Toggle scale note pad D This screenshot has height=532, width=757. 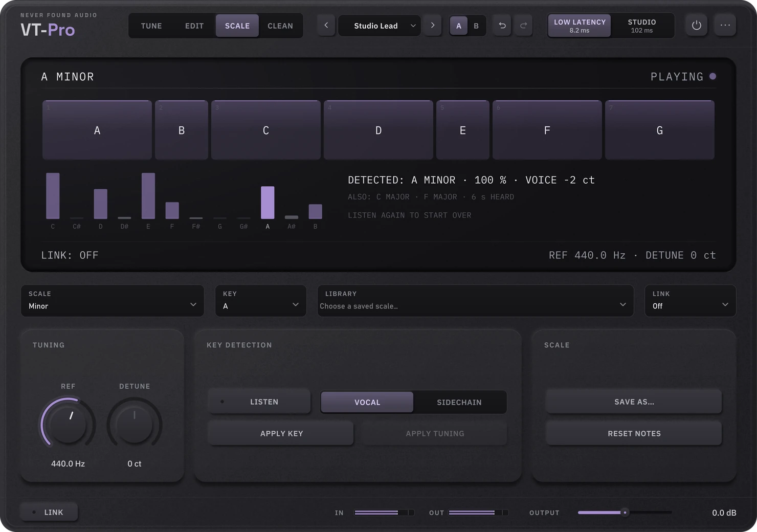click(x=379, y=130)
